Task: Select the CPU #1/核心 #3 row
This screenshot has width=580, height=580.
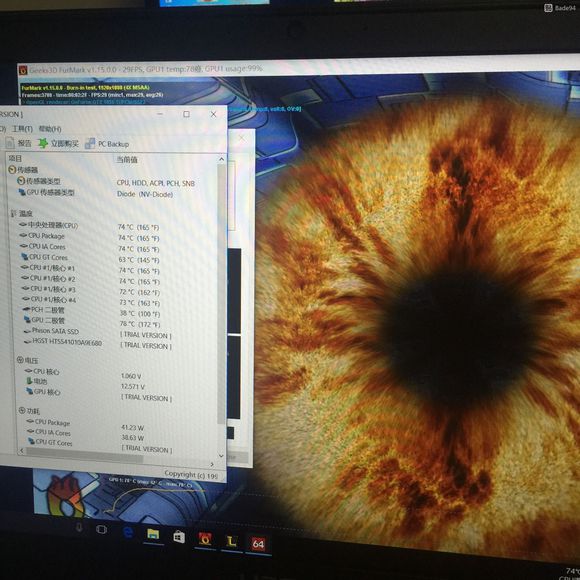Action: 91,290
